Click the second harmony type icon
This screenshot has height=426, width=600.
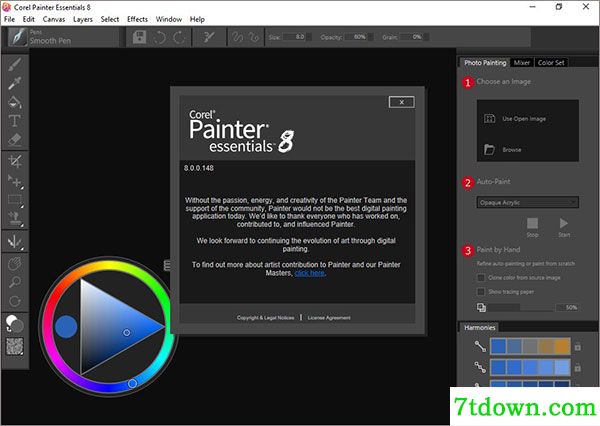480,367
